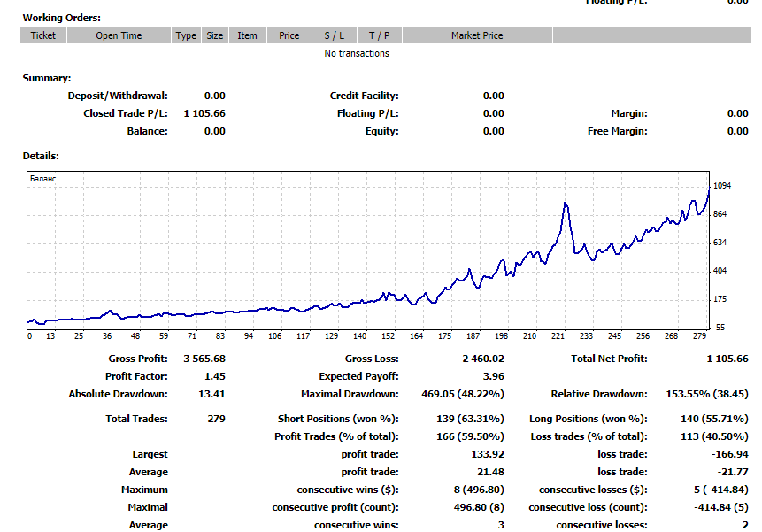Viewport: 762px width, 532px height.
Task: Click the Item column header
Action: click(x=247, y=35)
